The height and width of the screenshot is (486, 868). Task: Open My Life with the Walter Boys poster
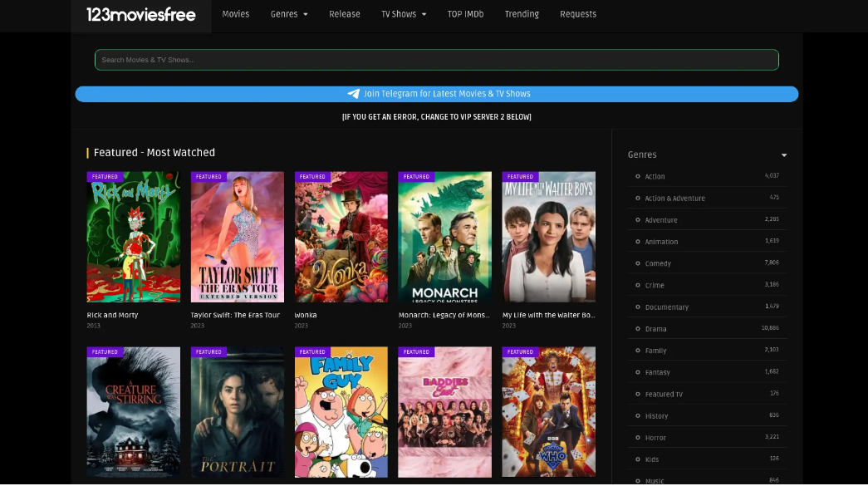tap(548, 237)
